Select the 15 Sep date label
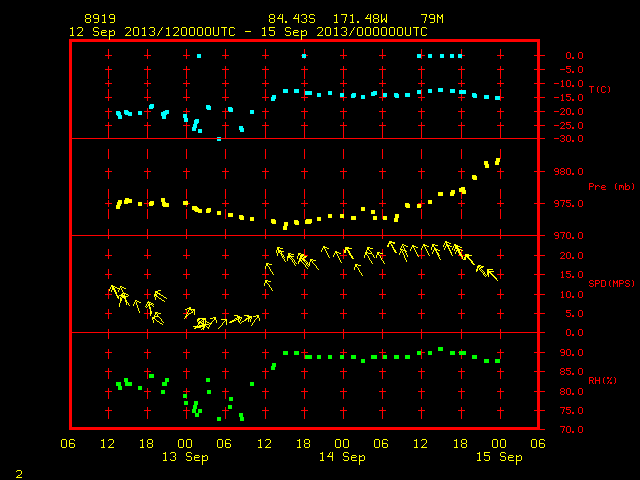640x480 pixels. pyautogui.click(x=499, y=457)
